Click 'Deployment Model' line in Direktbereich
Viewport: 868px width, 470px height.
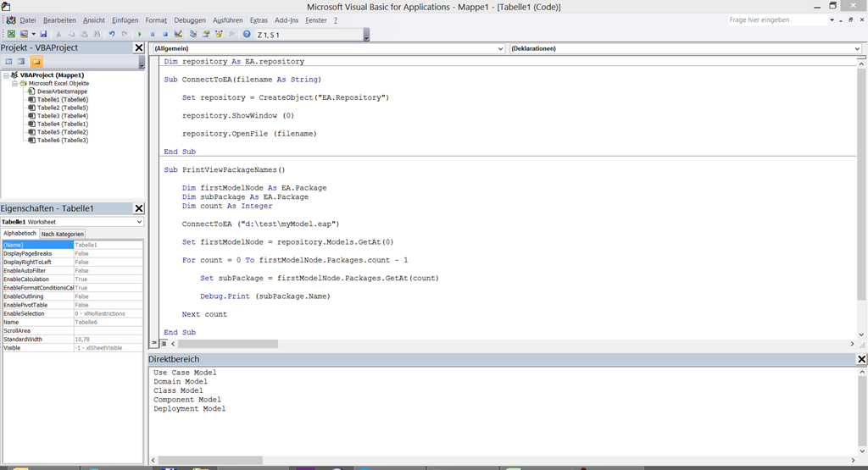(189, 409)
